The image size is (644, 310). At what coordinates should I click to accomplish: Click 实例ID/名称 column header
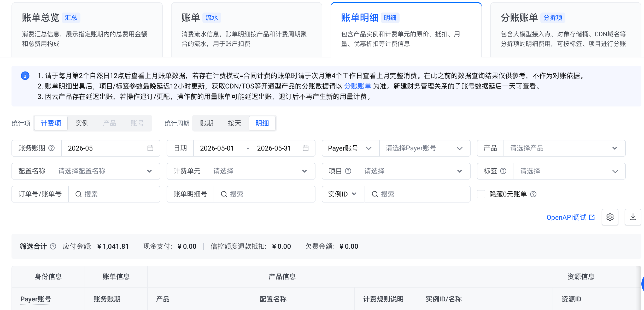coord(444,299)
